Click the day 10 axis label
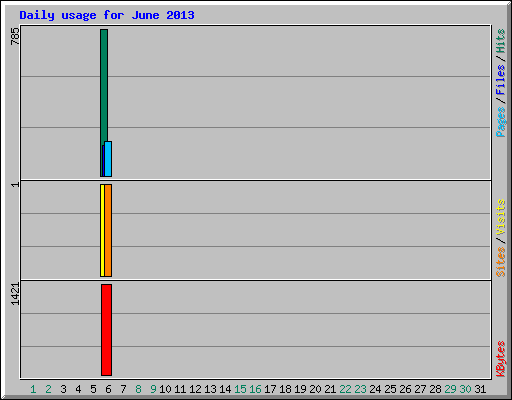 pos(165,389)
